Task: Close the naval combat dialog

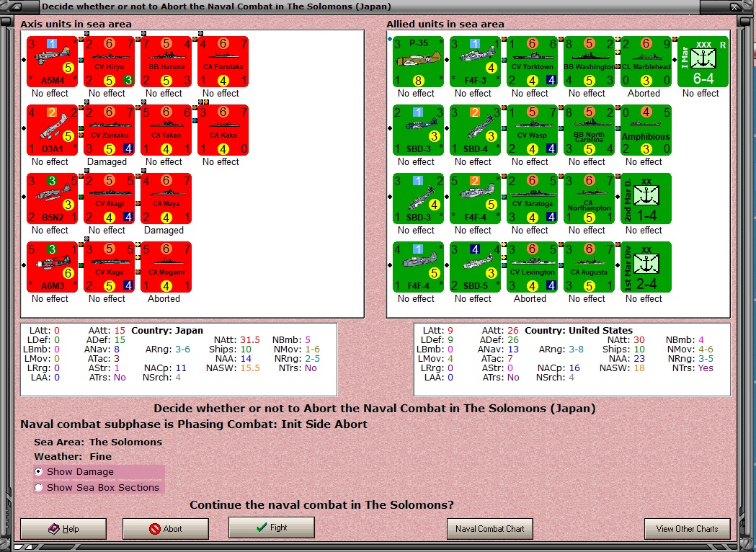Action: 735,6
